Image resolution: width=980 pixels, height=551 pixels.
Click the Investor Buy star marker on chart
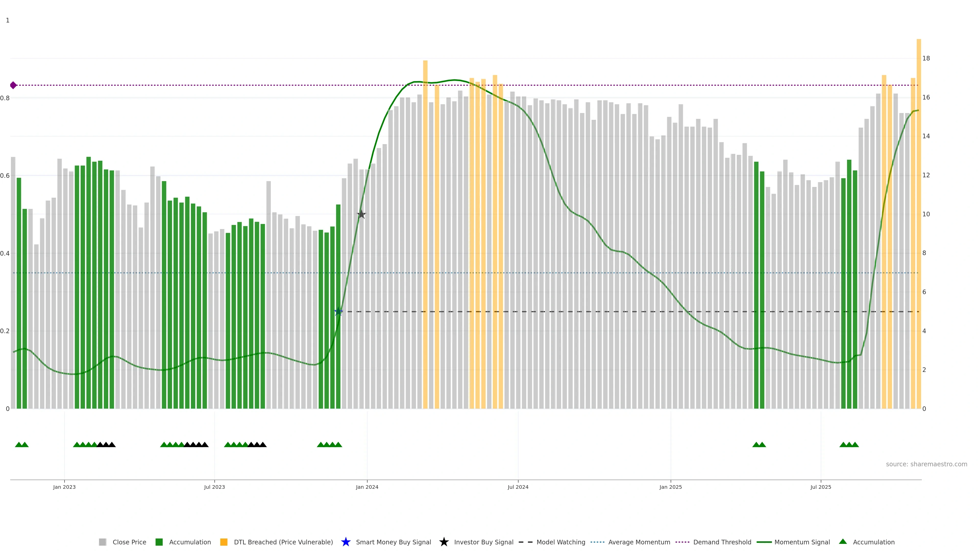[361, 215]
